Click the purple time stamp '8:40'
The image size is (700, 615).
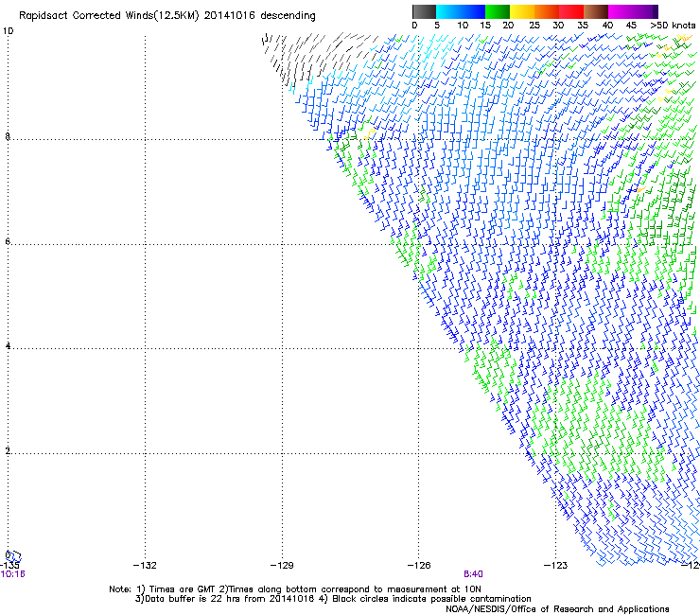click(473, 574)
